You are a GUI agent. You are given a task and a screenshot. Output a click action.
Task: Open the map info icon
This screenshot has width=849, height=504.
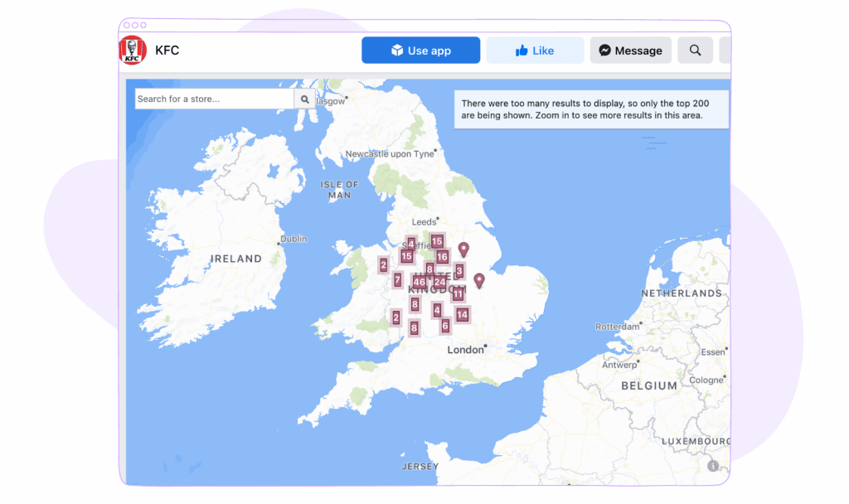pyautogui.click(x=712, y=466)
